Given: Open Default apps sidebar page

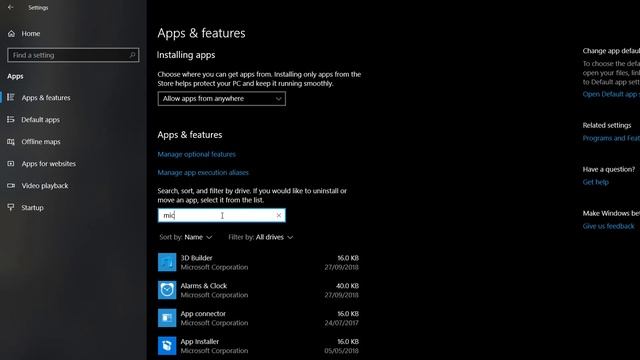Looking at the screenshot, I should [40, 120].
